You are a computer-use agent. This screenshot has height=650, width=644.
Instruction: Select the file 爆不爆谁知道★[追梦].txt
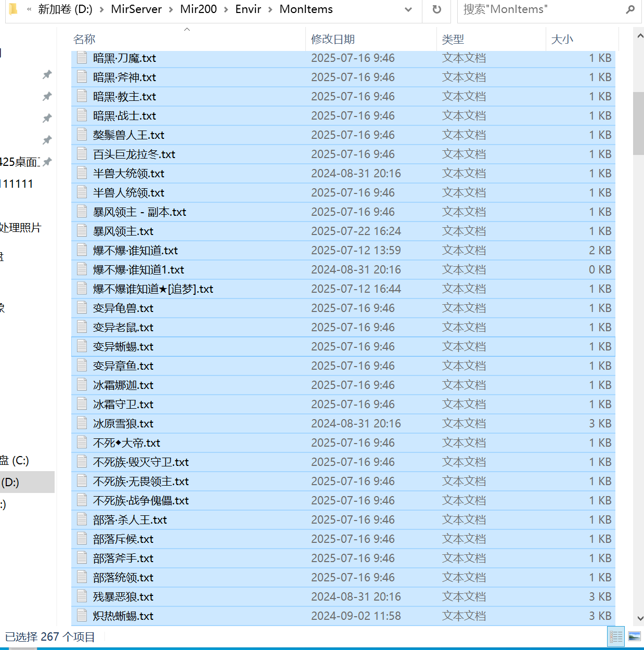(x=343, y=289)
